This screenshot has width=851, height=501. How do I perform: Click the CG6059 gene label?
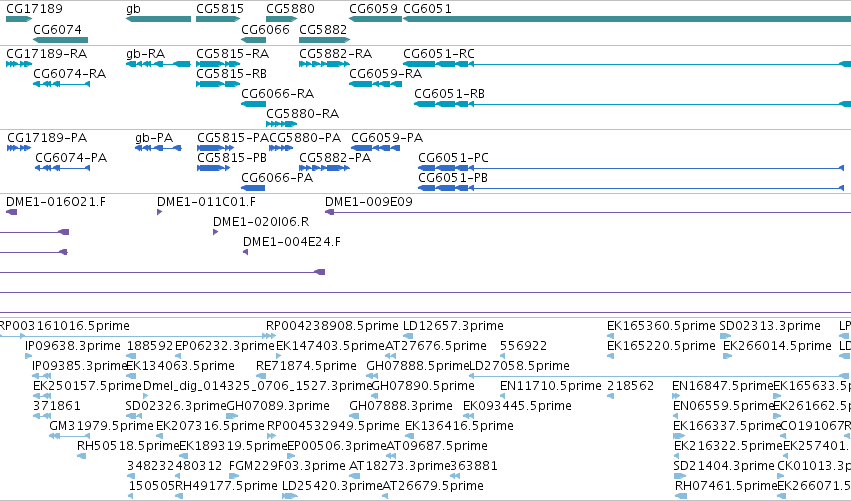pyautogui.click(x=373, y=9)
